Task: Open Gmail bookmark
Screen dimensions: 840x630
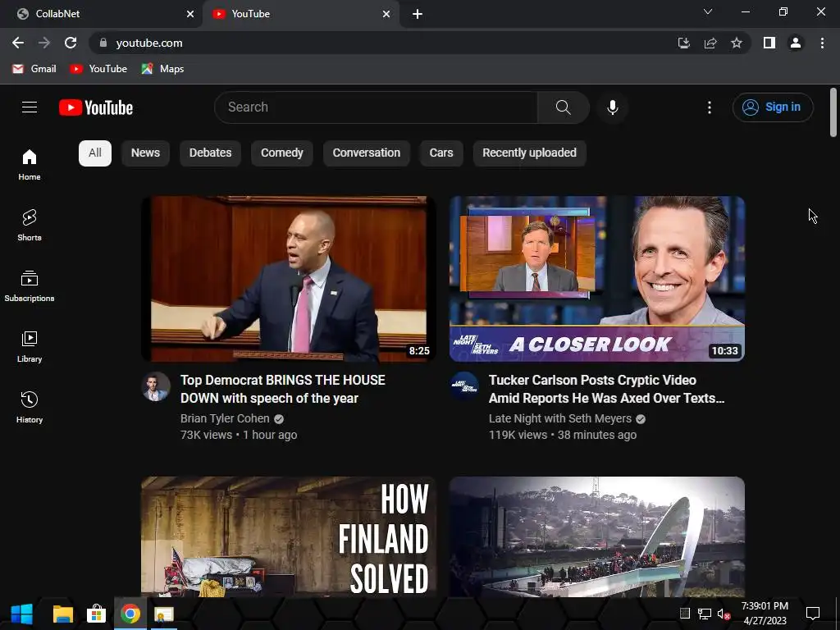Action: 34,69
